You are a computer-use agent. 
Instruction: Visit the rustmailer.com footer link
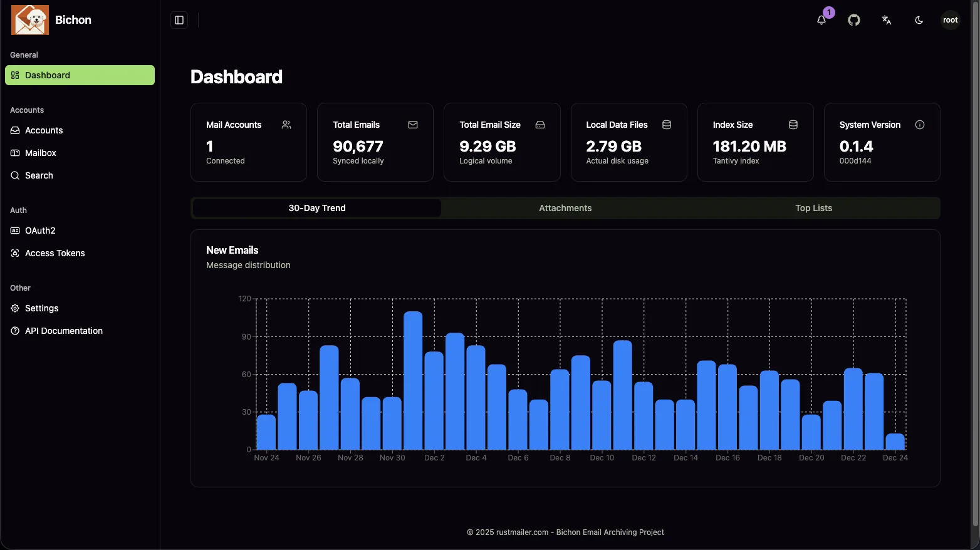point(521,532)
